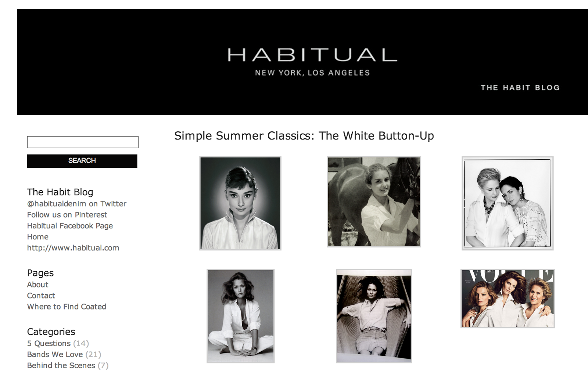Image resolution: width=588 pixels, height=373 pixels.
Task: Open the thumbnail of woman beside horse
Action: pyautogui.click(x=374, y=202)
